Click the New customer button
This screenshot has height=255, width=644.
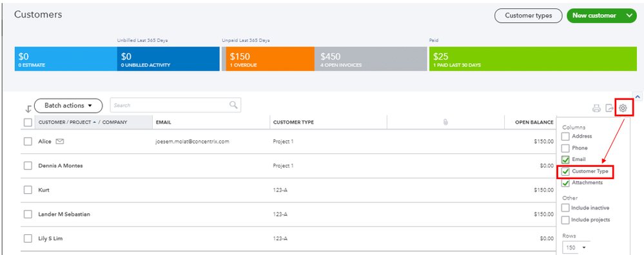click(x=594, y=15)
